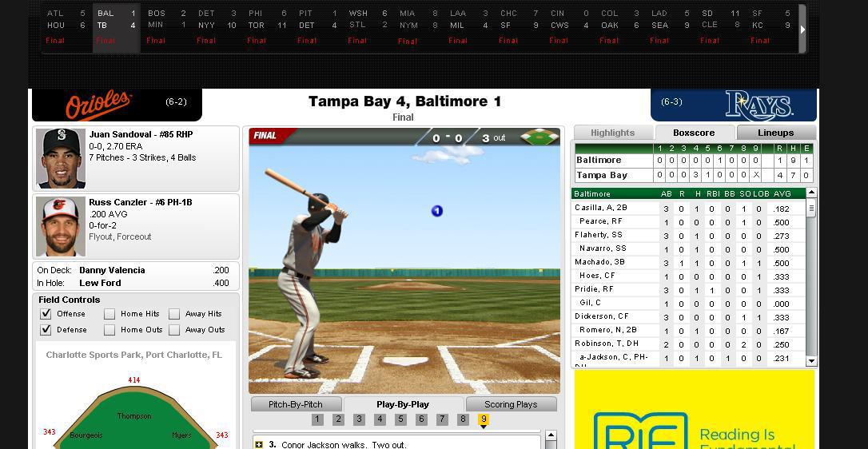The height and width of the screenshot is (449, 868).
Task: Click on-deck batter Danny Valencia
Action: [x=112, y=270]
